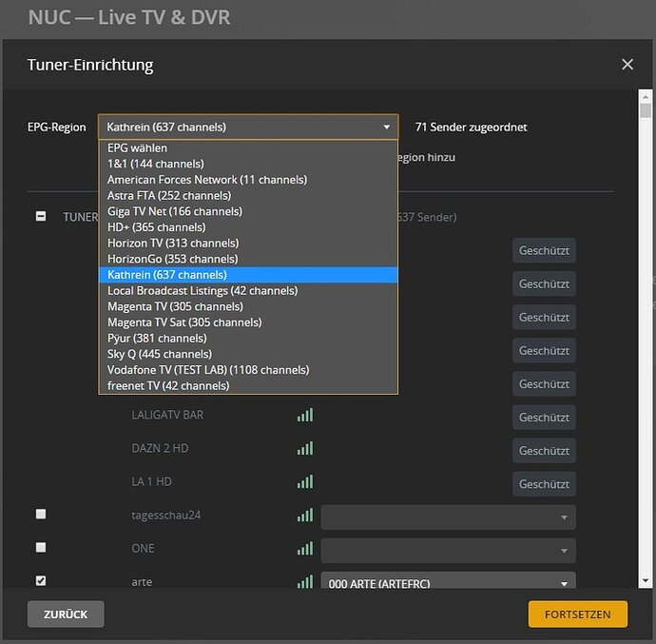Click the ZURÜCK button
Viewport: 656px width, 644px height.
click(x=66, y=615)
